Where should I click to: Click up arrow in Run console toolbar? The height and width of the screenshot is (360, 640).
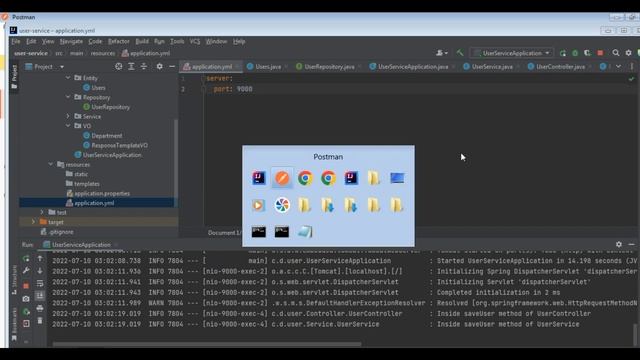pyautogui.click(x=40, y=258)
